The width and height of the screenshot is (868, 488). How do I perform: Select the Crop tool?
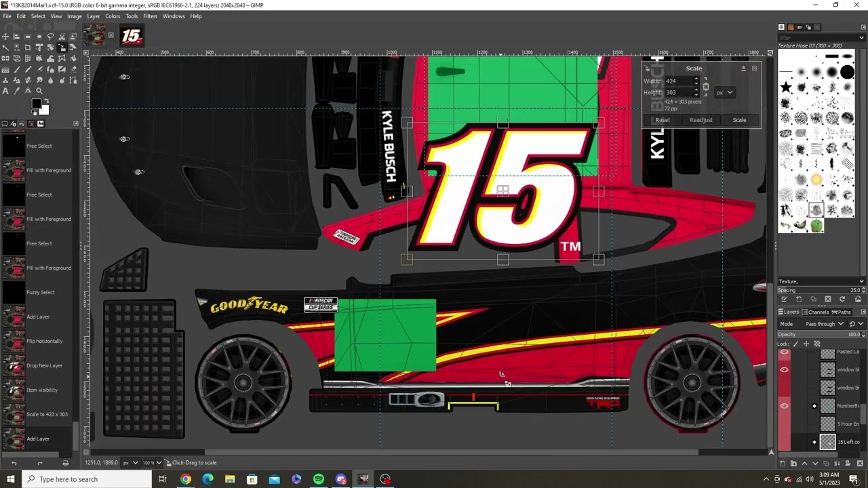28,47
